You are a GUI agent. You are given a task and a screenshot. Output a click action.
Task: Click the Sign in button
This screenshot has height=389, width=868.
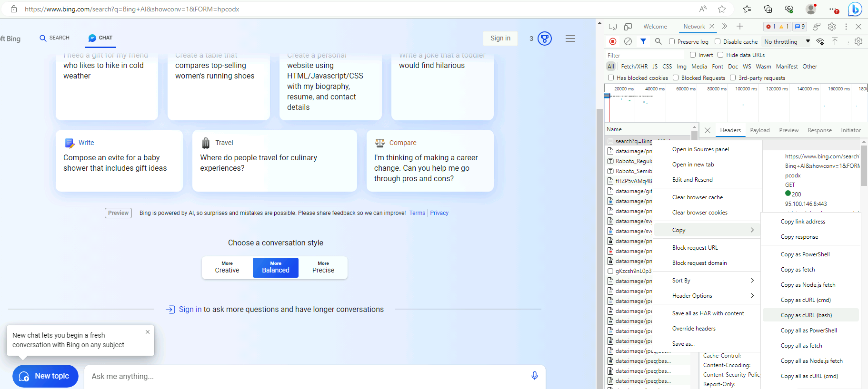point(500,39)
